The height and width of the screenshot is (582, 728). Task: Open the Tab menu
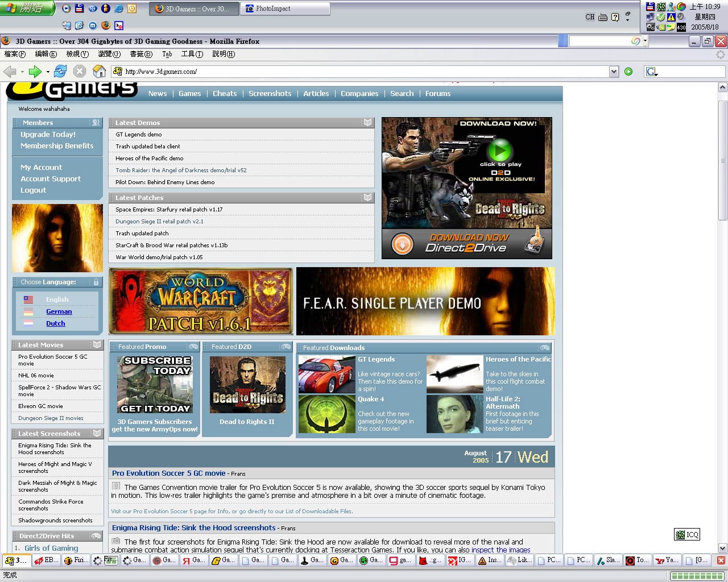coord(167,54)
